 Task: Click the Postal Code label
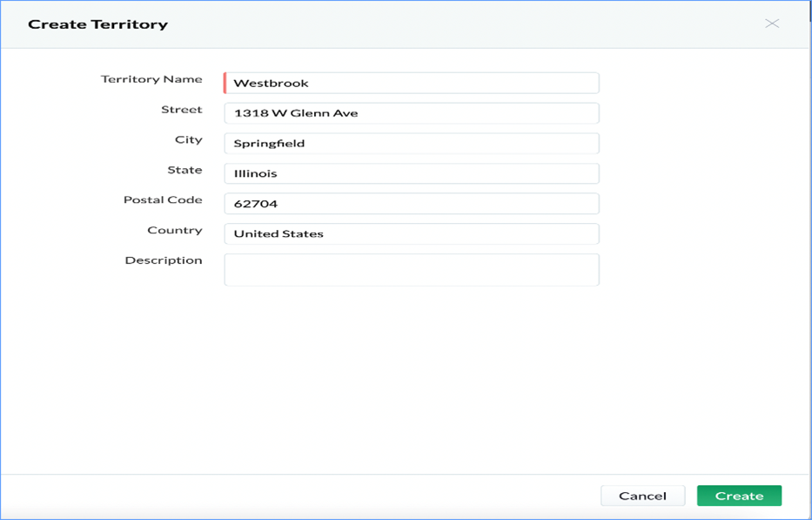point(163,199)
